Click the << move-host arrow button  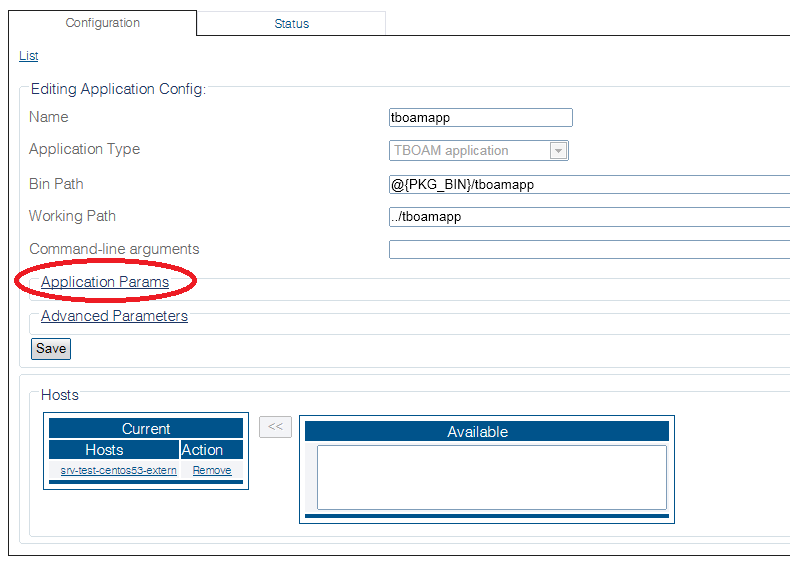coord(275,427)
